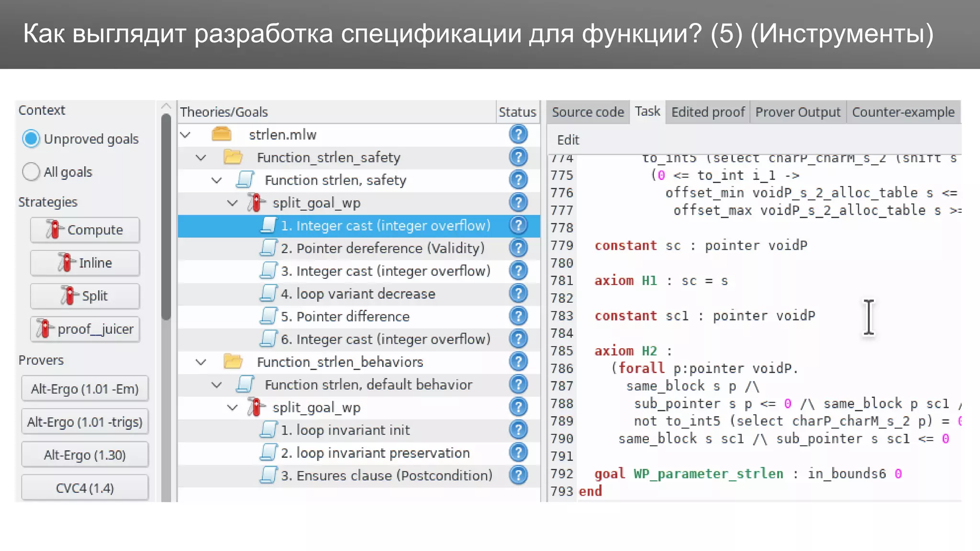Click the scroll icon of 2. Pointer dereference
The width and height of the screenshot is (980, 551).
268,248
